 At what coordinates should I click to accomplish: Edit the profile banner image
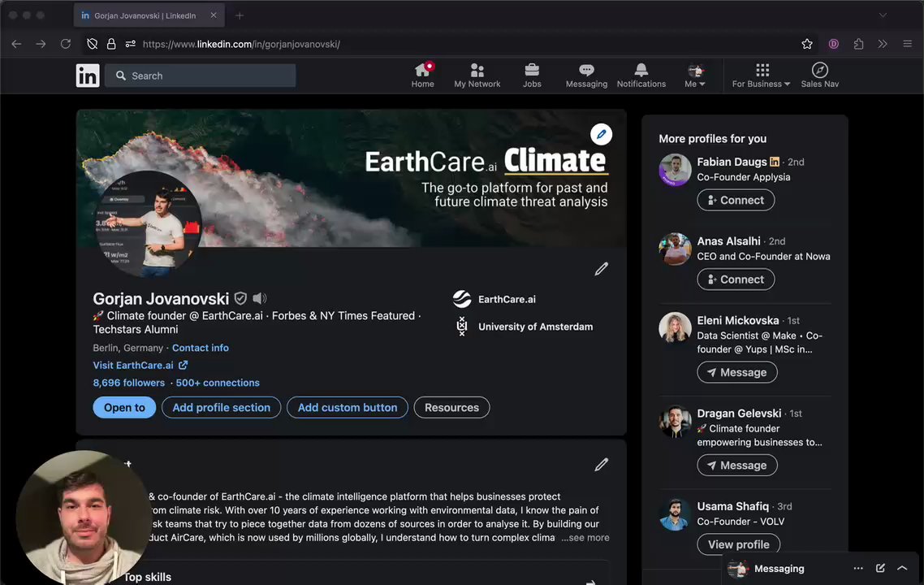tap(601, 134)
